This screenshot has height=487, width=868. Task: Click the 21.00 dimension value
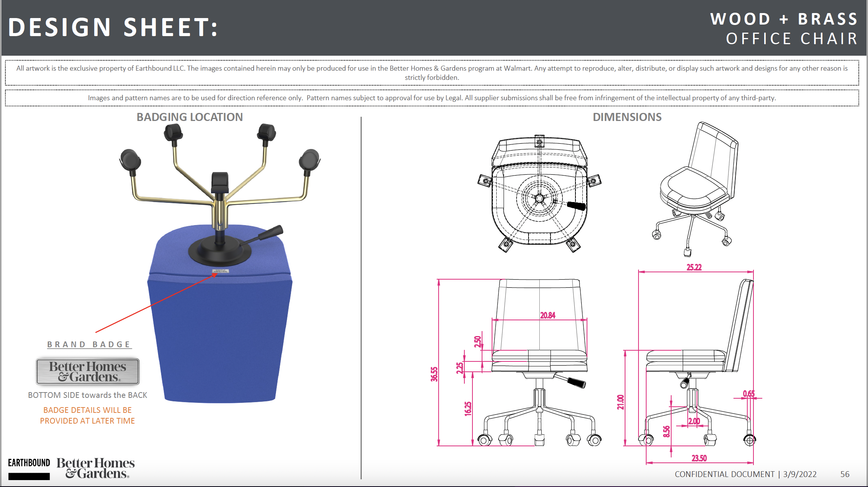[620, 402]
